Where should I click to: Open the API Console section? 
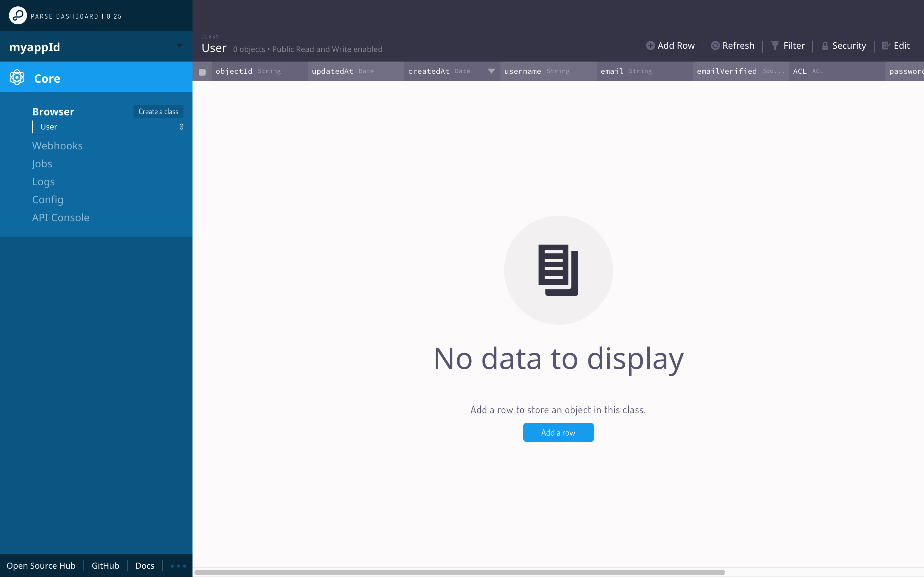coord(61,218)
